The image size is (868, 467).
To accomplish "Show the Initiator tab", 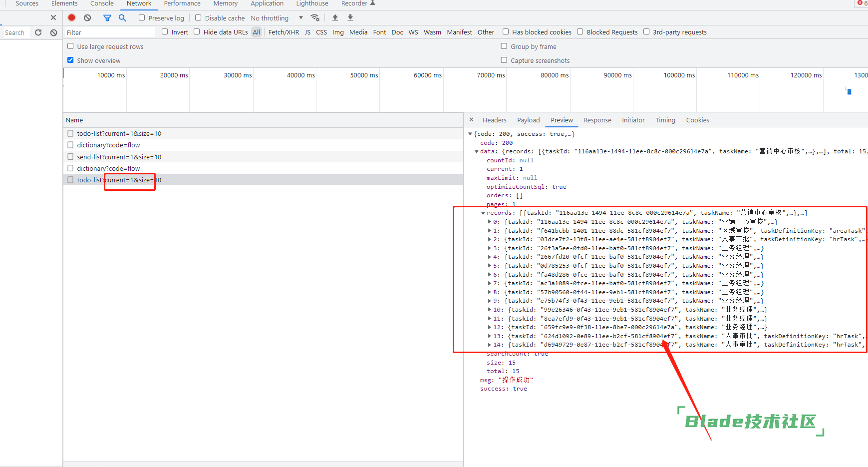I will tap(633, 120).
